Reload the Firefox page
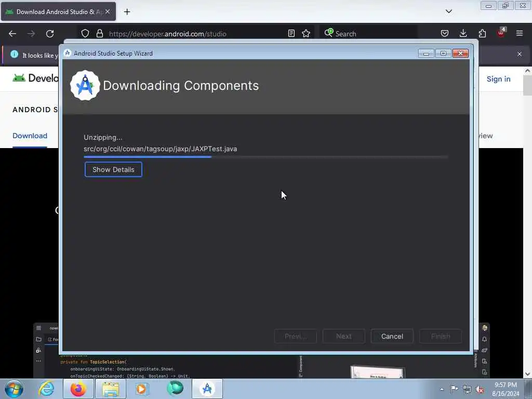This screenshot has height=399, width=532. (50, 34)
